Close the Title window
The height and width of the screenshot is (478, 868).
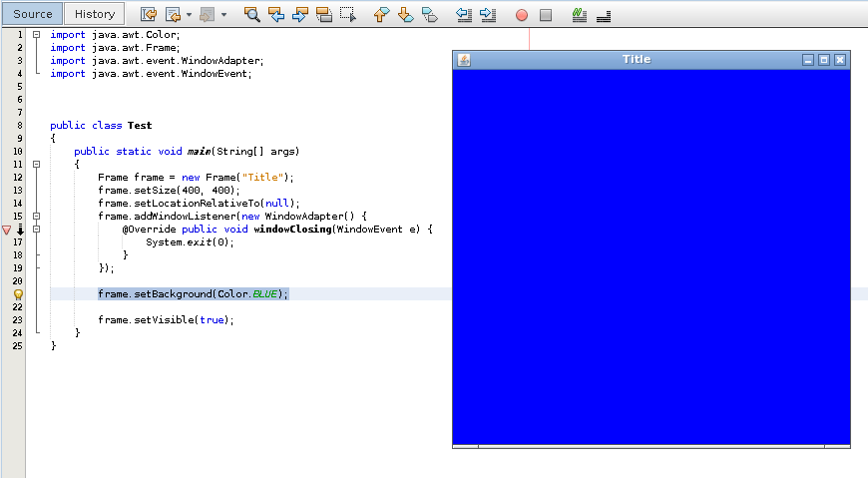(840, 60)
